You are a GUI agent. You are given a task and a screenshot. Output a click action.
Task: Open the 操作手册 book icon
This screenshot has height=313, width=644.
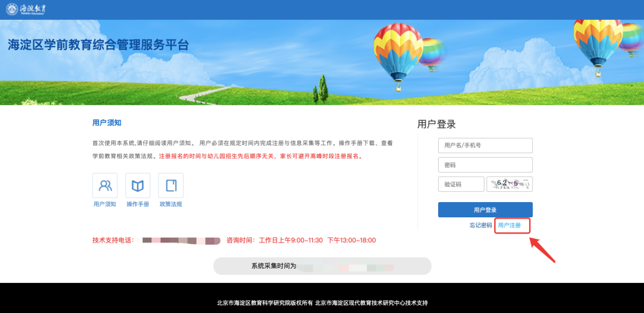[138, 185]
